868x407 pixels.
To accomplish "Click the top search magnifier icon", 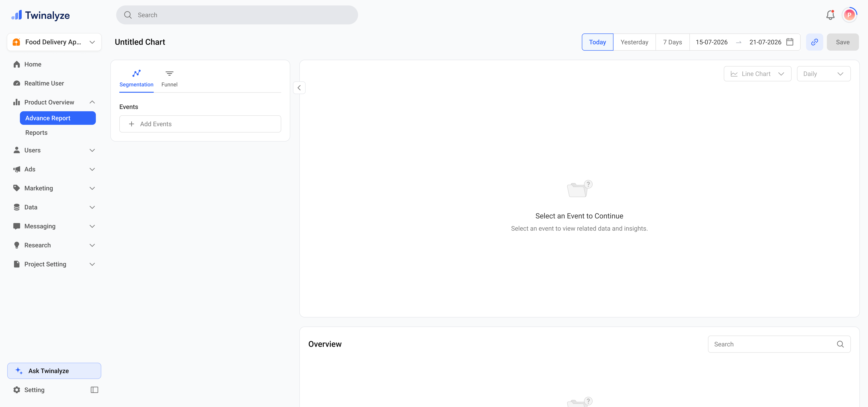I will pyautogui.click(x=128, y=15).
